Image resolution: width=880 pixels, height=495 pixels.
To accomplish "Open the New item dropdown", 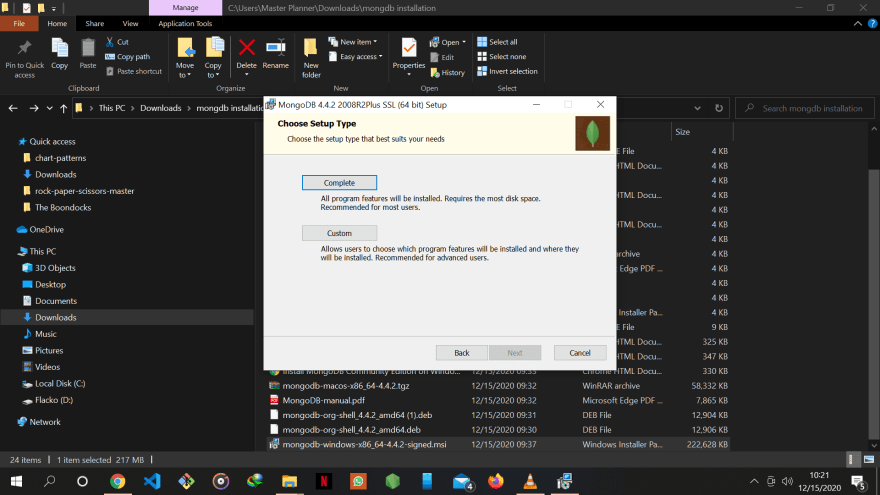I will click(x=352, y=42).
